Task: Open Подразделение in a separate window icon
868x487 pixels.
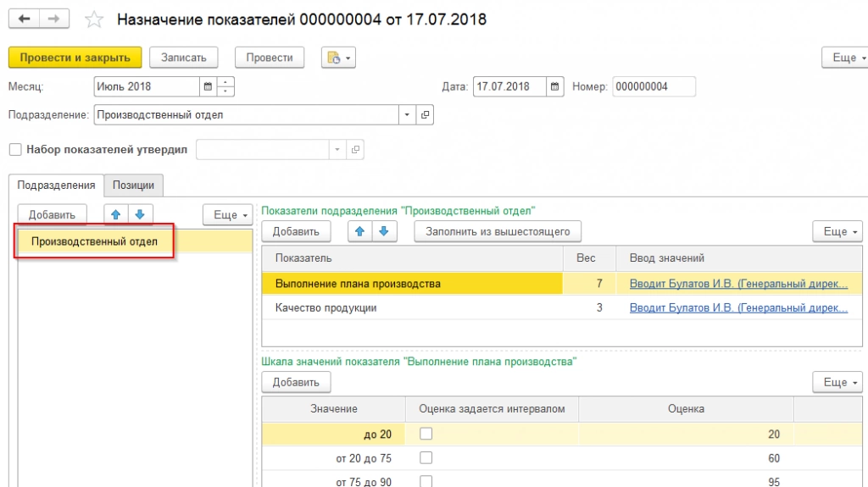Action: [425, 114]
